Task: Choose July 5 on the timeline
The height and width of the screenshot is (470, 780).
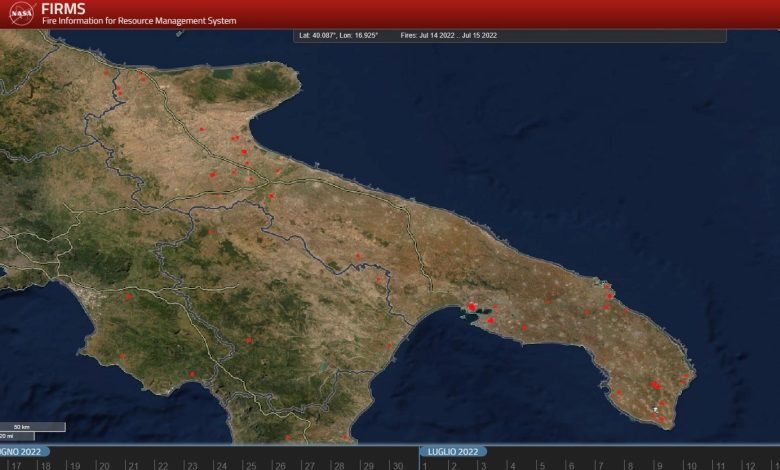Action: click(541, 465)
